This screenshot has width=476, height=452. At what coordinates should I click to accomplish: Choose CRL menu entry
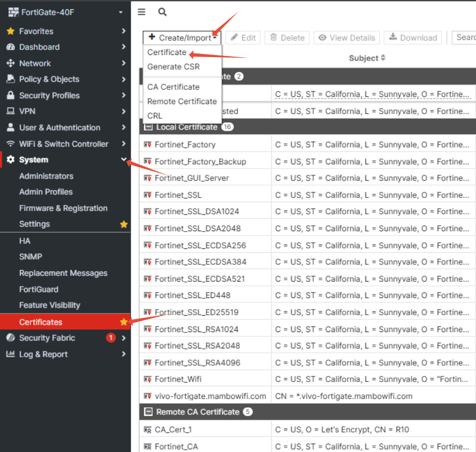154,116
